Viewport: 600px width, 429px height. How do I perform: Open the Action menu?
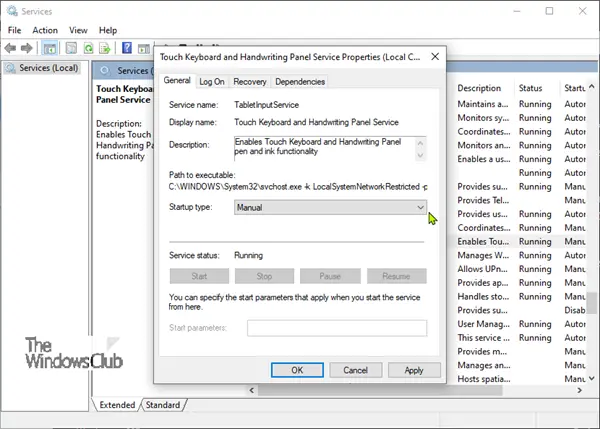coord(45,30)
